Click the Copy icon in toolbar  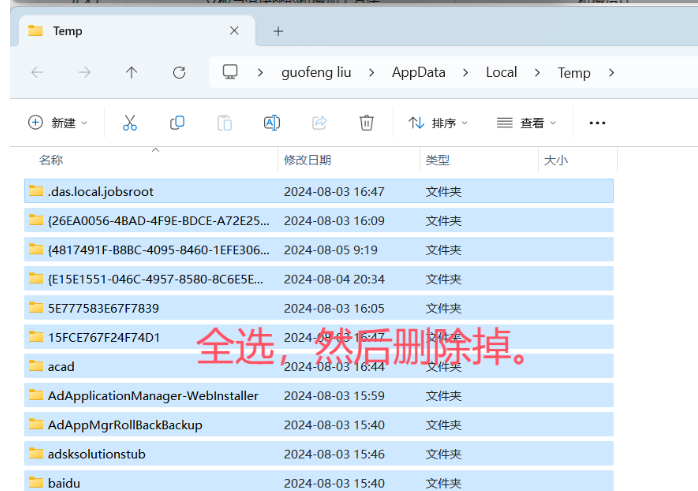[x=177, y=122]
